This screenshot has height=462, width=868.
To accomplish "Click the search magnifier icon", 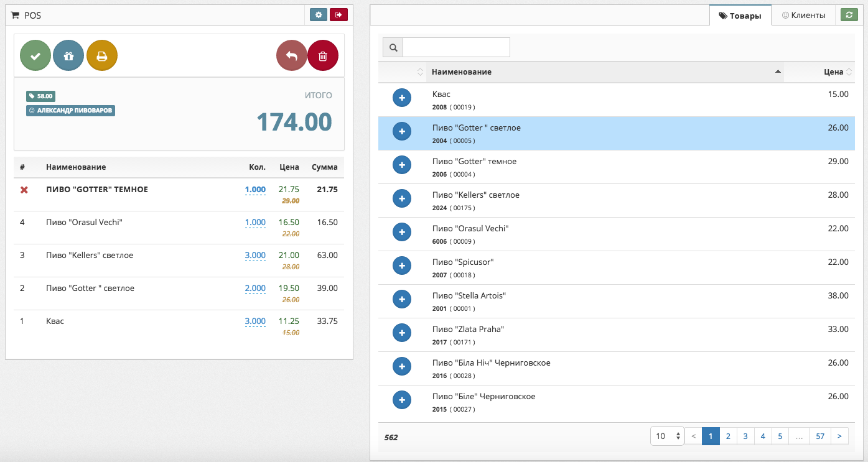I will 393,47.
